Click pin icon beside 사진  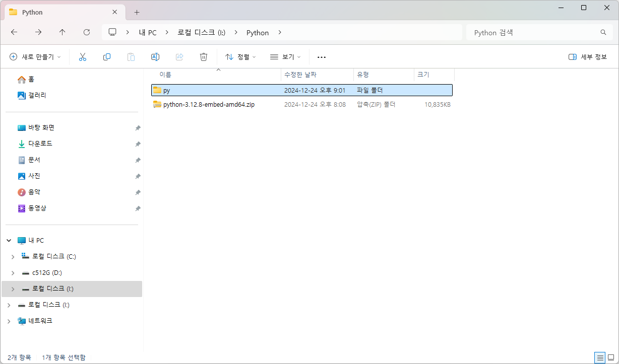click(138, 176)
